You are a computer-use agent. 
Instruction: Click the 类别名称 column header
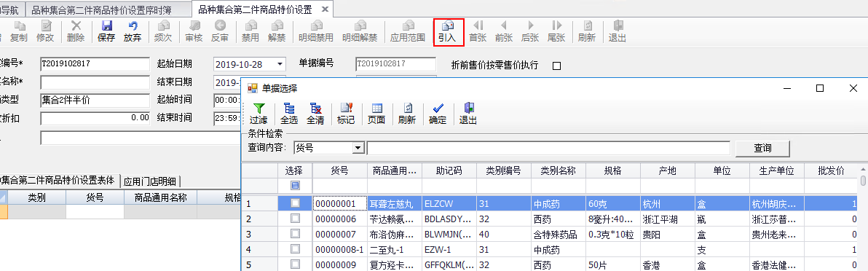(559, 170)
